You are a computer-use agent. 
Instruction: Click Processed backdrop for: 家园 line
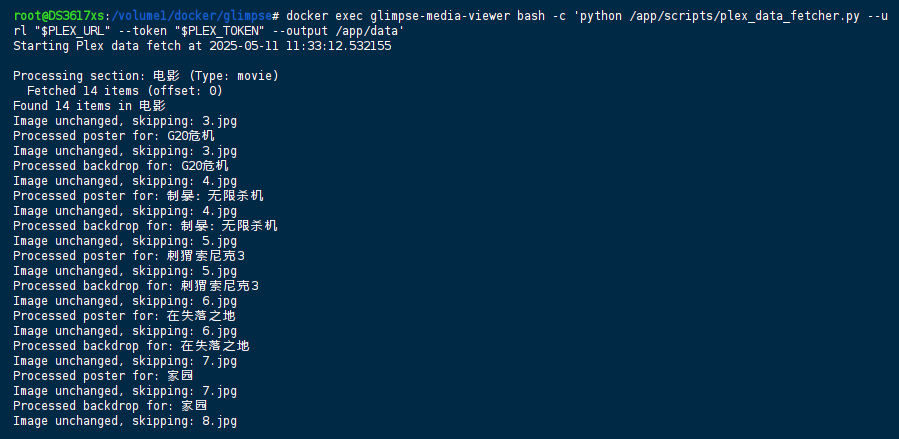[110, 406]
